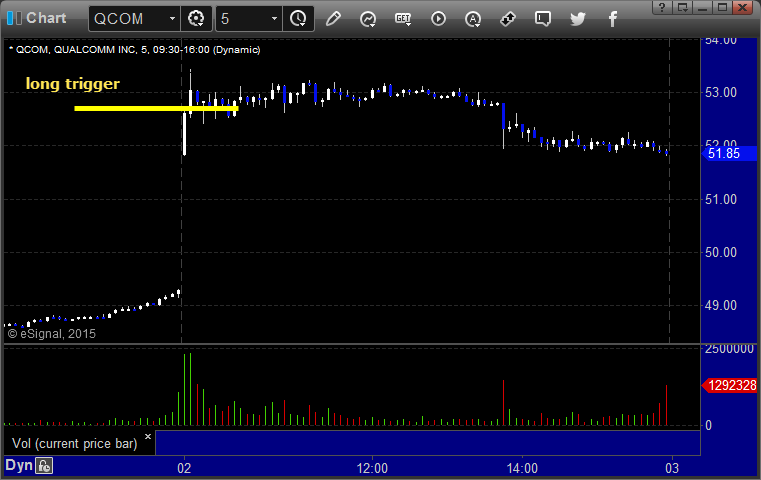Click the 50.00 price axis label
This screenshot has width=761, height=480.
[721, 252]
